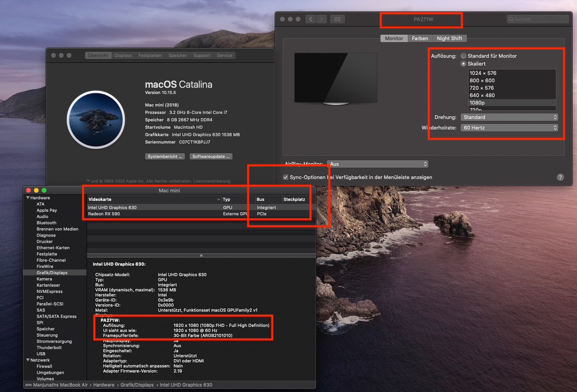Click the macOS Catalina island logo
Screen dimensions: 577x392
coord(96,120)
